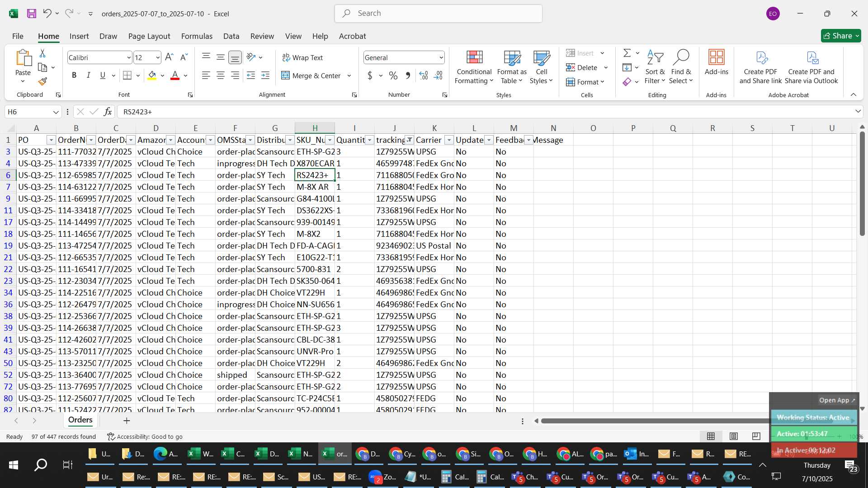Image resolution: width=868 pixels, height=488 pixels.
Task: Toggle middle vertical alignment
Action: pos(221,57)
